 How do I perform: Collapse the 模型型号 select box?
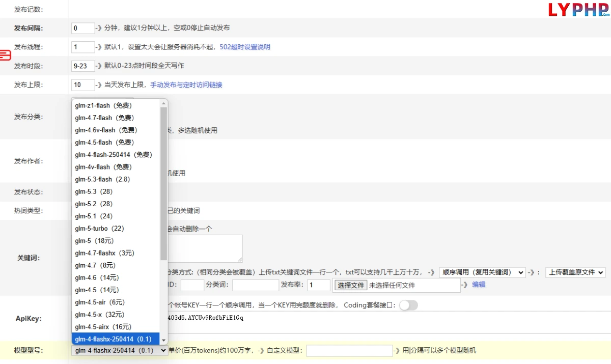tap(120, 350)
